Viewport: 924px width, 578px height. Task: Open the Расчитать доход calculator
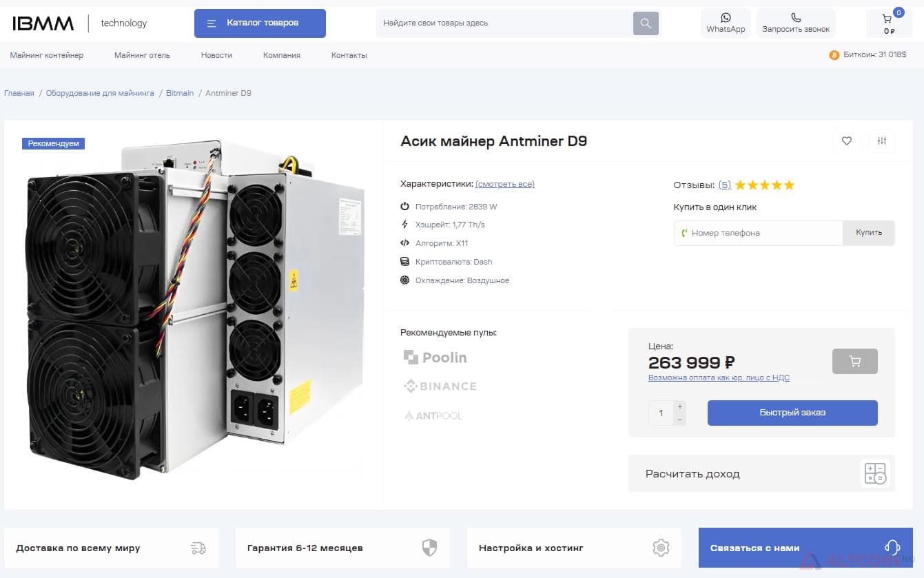pyautogui.click(x=761, y=473)
